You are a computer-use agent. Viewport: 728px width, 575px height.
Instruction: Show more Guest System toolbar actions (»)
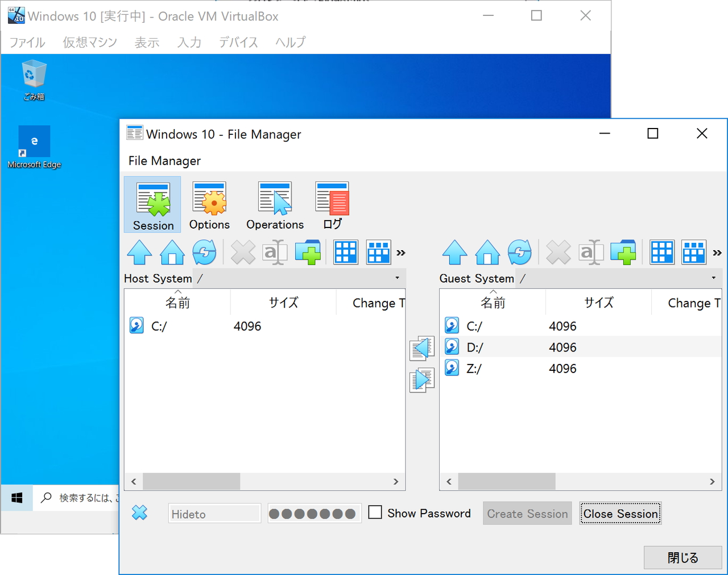(x=717, y=253)
